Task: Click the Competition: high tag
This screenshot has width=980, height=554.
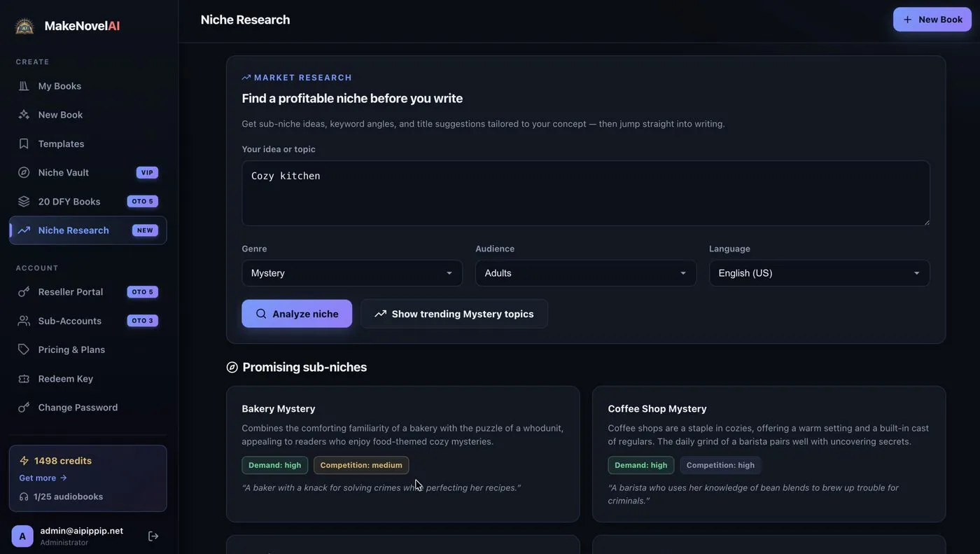Action: pyautogui.click(x=720, y=465)
